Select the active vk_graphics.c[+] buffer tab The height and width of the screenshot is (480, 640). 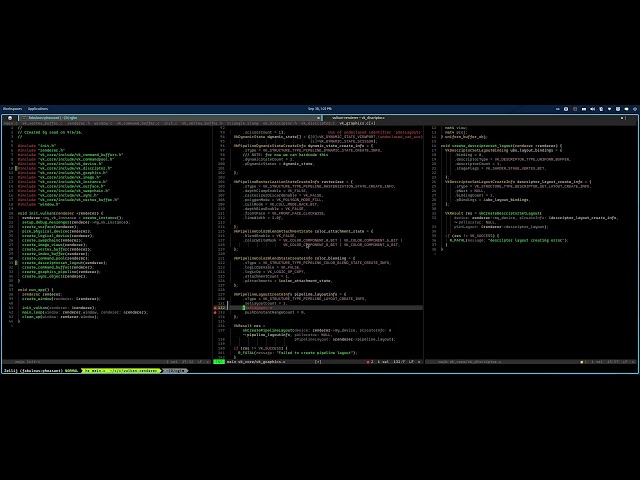point(357,123)
